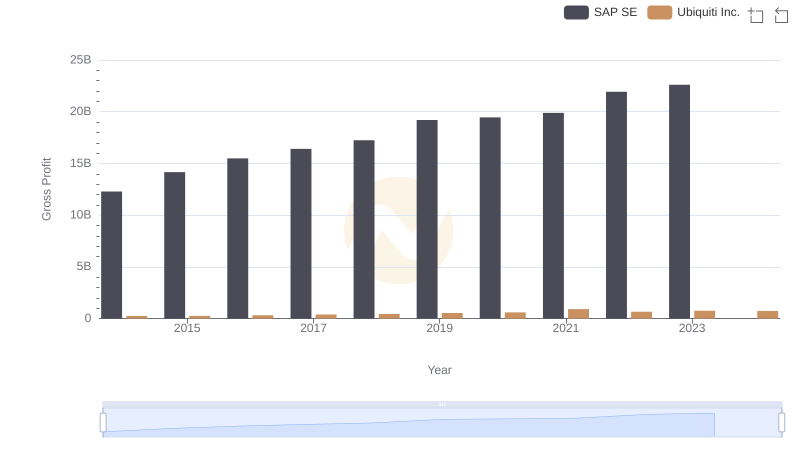Toggle Ubiquiti Inc. series in legend
The image size is (800, 461).
pos(693,12)
